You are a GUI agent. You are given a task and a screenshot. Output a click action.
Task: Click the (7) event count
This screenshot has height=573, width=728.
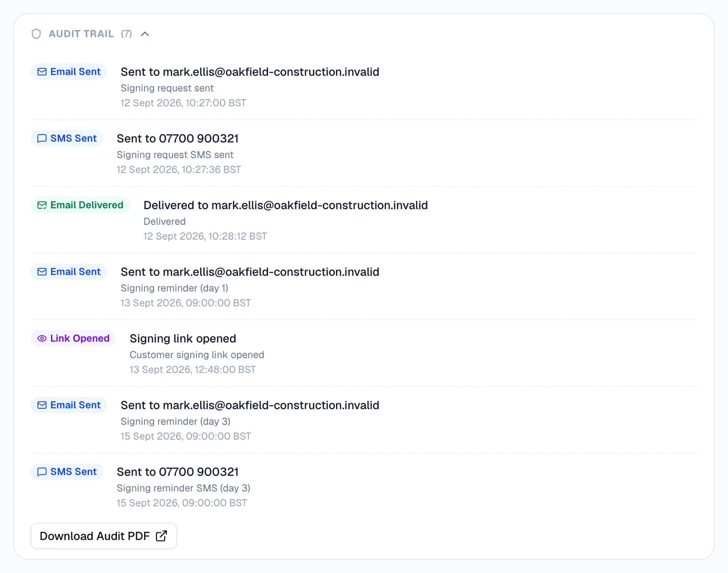point(126,34)
